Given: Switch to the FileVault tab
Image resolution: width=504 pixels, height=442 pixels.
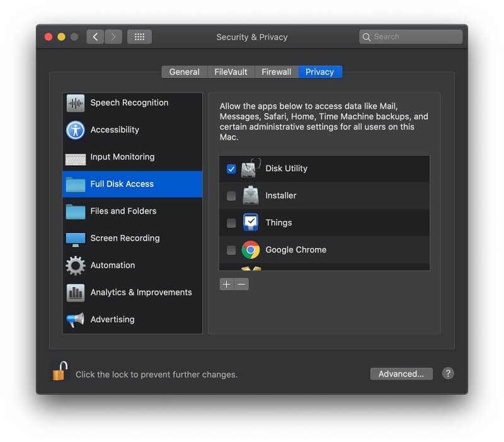Looking at the screenshot, I should click(231, 72).
